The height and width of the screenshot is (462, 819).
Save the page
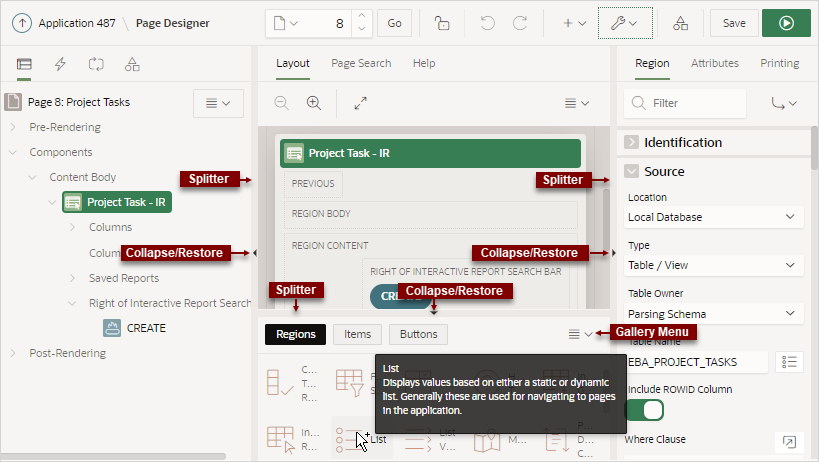click(x=734, y=23)
